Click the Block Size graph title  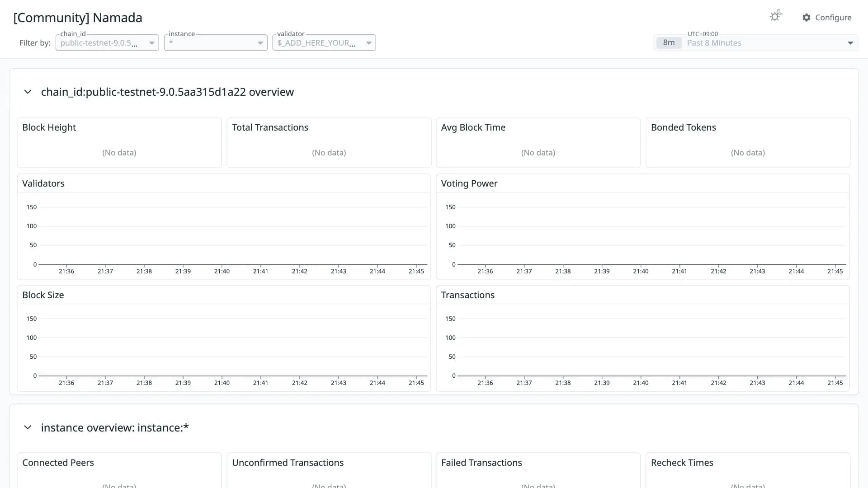(x=43, y=295)
